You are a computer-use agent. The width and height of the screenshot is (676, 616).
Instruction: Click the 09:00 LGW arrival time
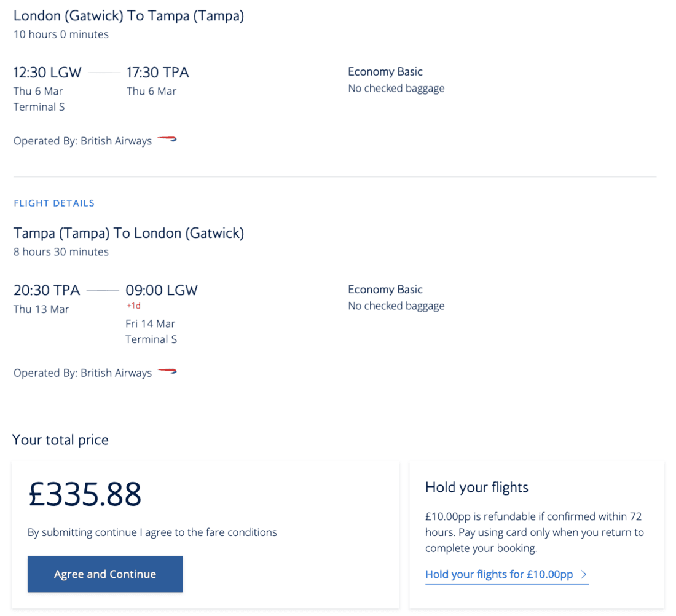click(x=162, y=290)
